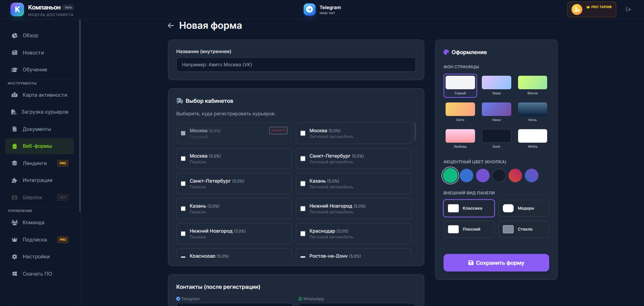Image resolution: width=644 pixels, height=306 pixels.
Task: Click the Сохранить форму button
Action: (496, 263)
